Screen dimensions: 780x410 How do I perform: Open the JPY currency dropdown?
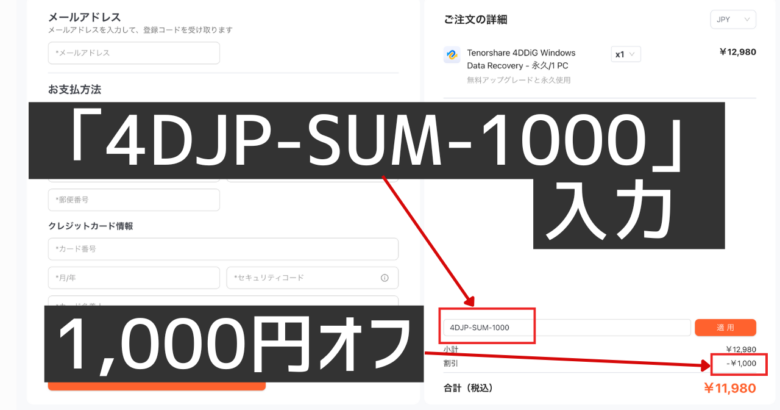pos(733,19)
